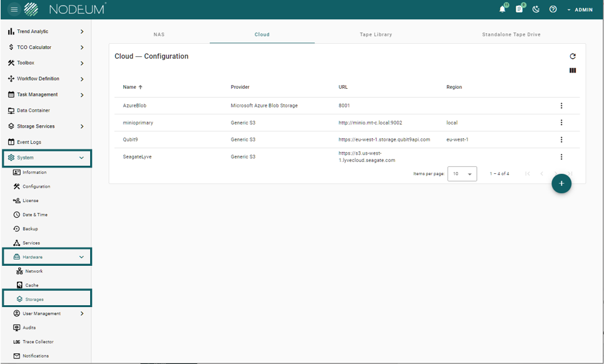Open row actions menu for Qubit9
This screenshot has height=364, width=604.
(561, 139)
